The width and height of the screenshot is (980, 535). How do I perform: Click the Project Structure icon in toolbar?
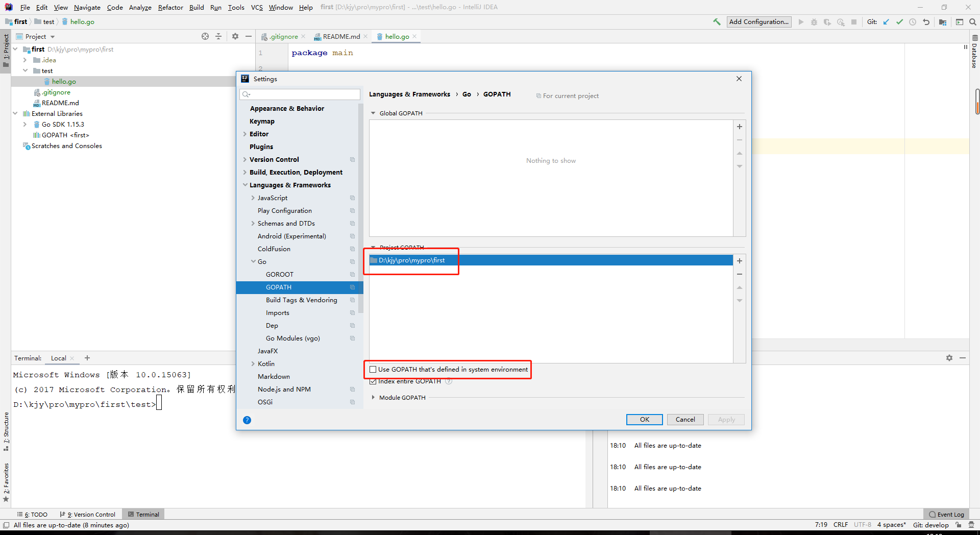coord(943,22)
